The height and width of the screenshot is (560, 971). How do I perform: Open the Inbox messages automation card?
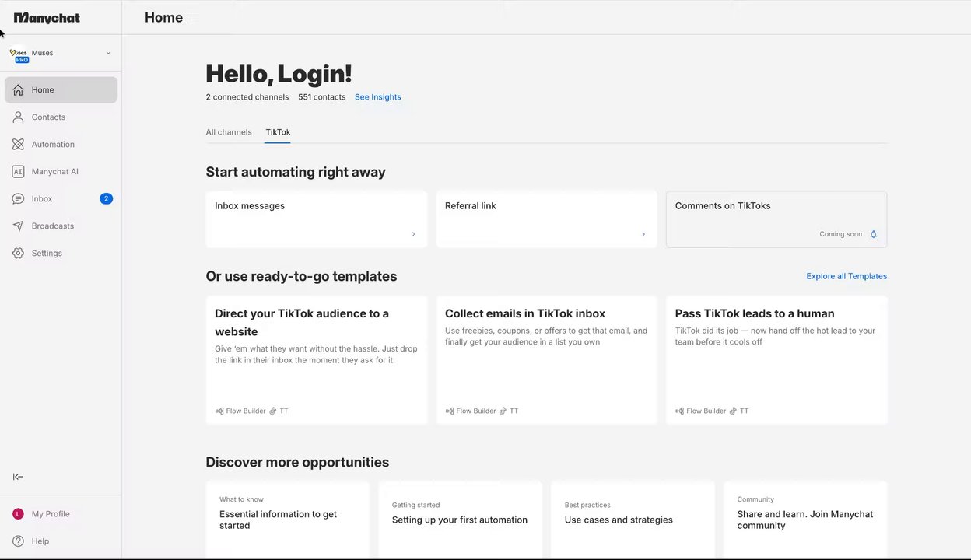pyautogui.click(x=317, y=219)
